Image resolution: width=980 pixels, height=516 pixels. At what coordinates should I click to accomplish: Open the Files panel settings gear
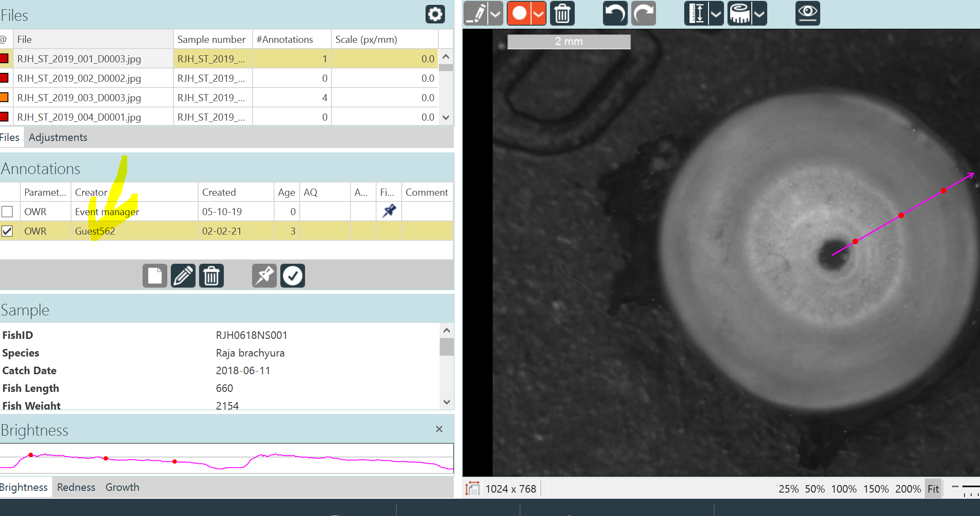pos(435,14)
